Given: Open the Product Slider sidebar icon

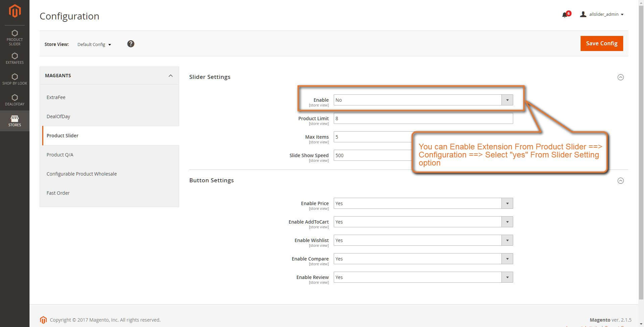Looking at the screenshot, I should click(15, 36).
